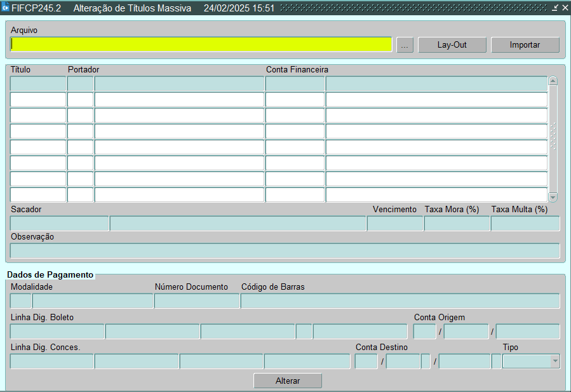Click the Lay-Out button

coord(452,45)
